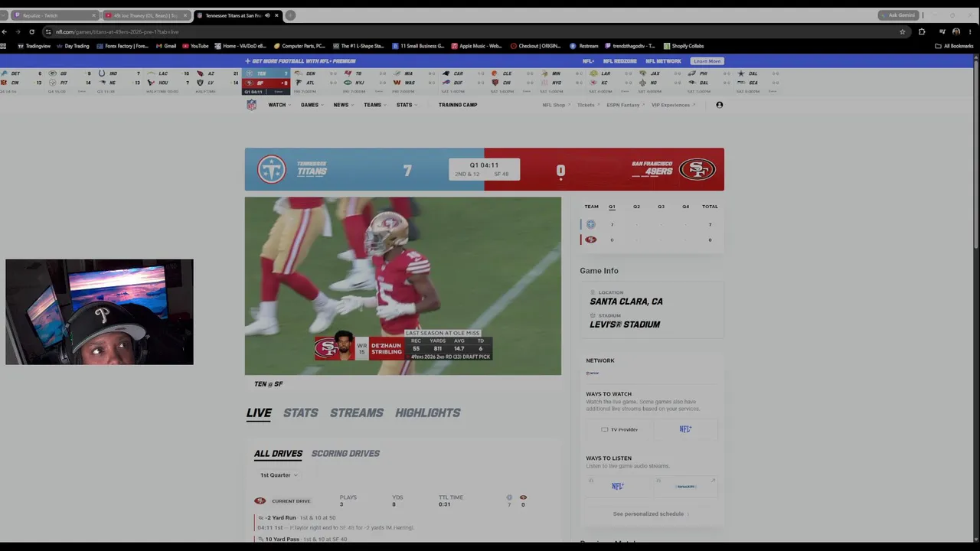The image size is (980, 551).
Task: Click the Tennessee Titans logo in scoreboard
Action: [x=271, y=169]
